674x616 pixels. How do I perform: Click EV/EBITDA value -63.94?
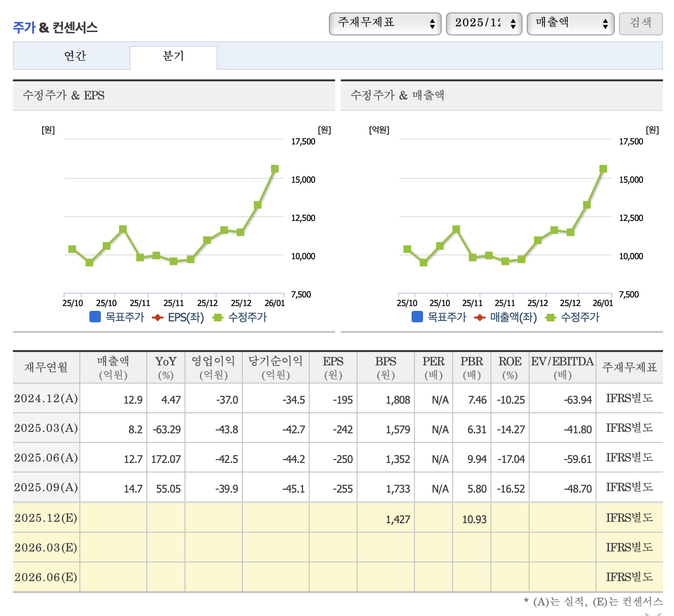click(578, 400)
